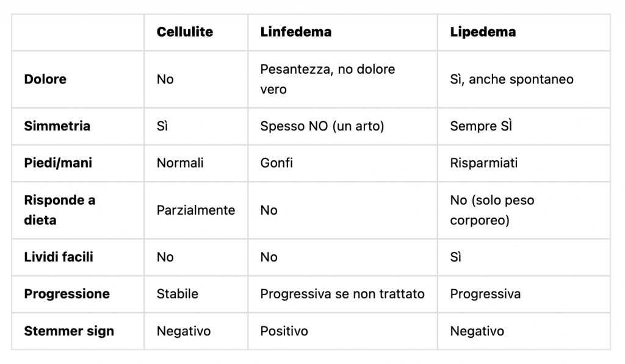Click the Piedi/mani row label
The height and width of the screenshot is (364, 625).
click(x=58, y=163)
